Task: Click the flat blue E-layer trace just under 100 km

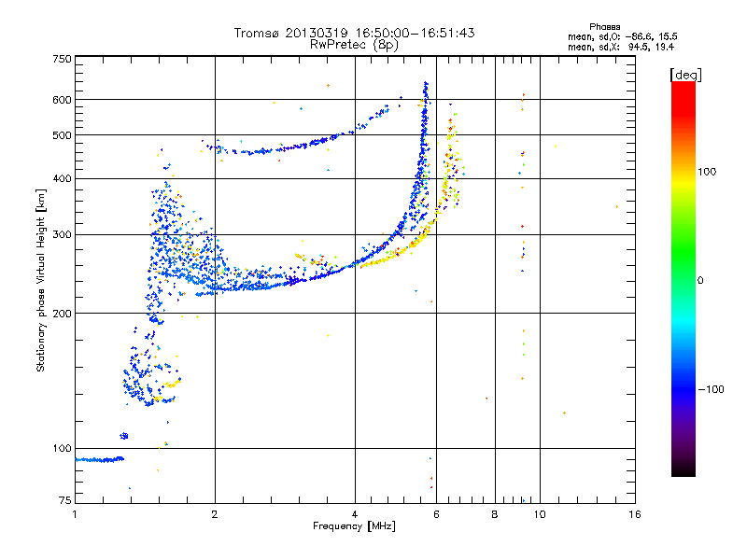Action: click(x=100, y=459)
